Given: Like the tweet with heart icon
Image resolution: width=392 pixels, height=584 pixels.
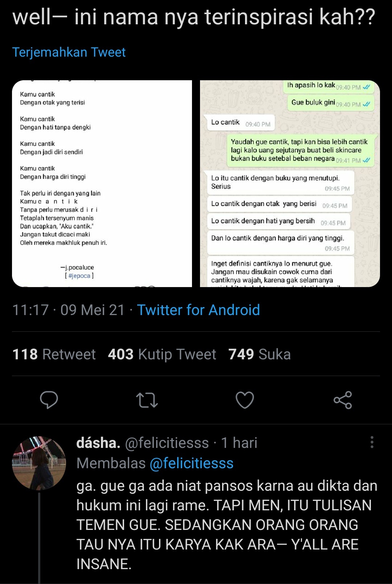Looking at the screenshot, I should pos(245,400).
